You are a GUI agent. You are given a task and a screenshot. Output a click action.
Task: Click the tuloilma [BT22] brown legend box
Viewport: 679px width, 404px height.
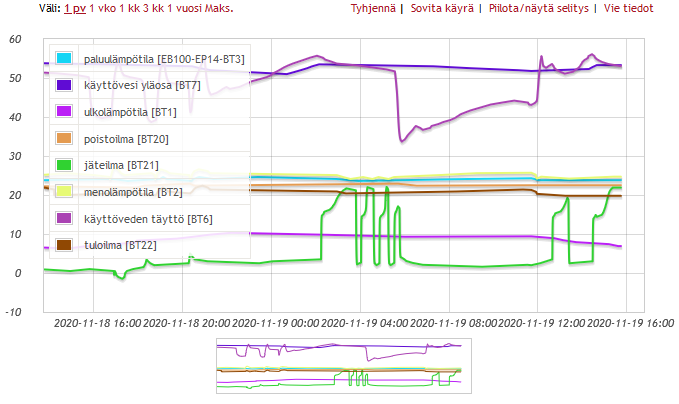click(x=64, y=244)
